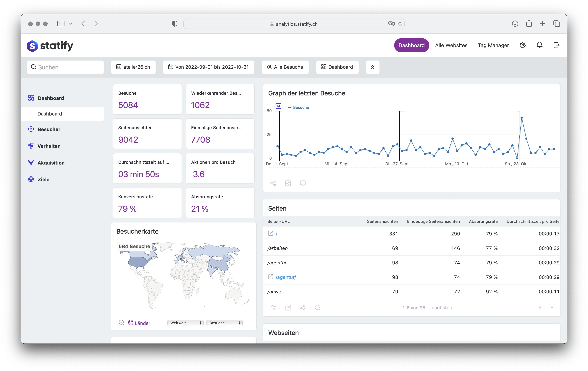Share the Seiten table

[x=303, y=307]
